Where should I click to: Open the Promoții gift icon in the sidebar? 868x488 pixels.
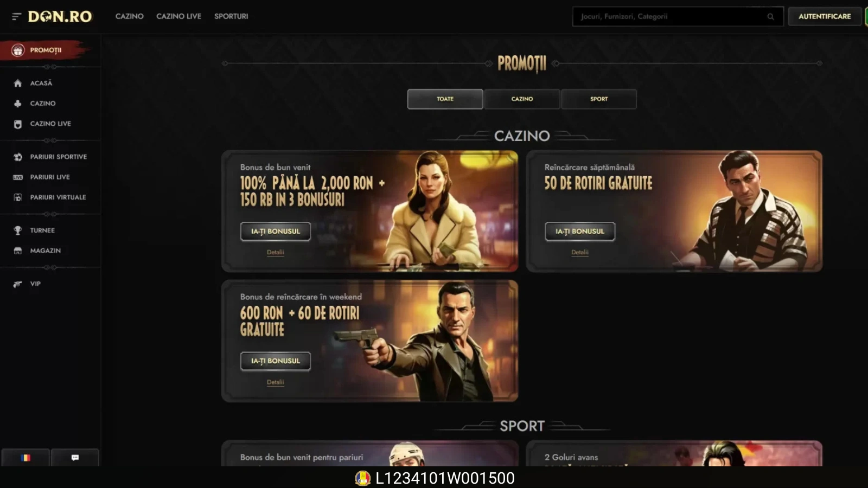(x=18, y=50)
